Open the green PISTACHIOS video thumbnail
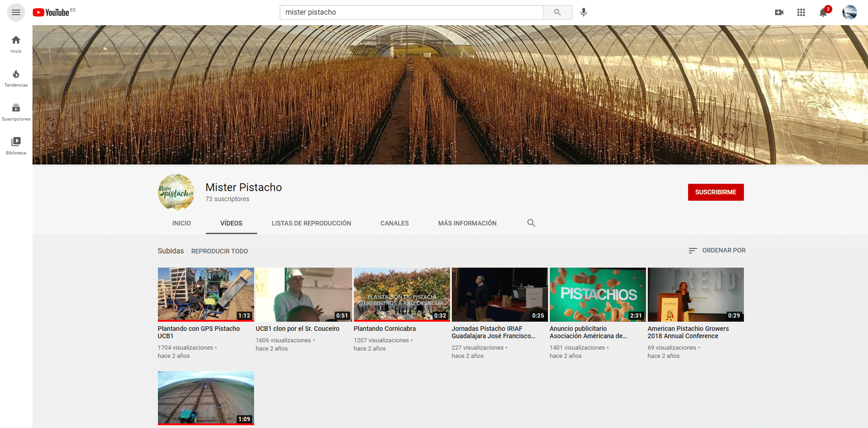 [597, 294]
